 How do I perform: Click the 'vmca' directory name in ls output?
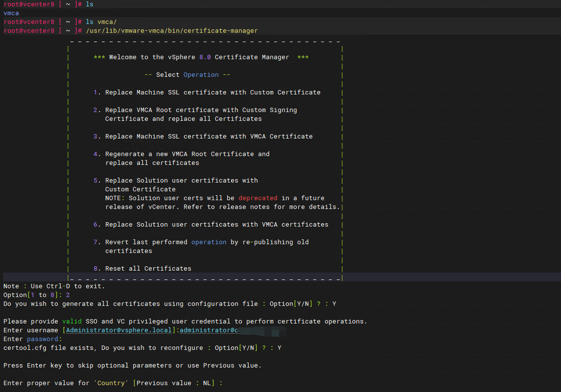click(11, 13)
